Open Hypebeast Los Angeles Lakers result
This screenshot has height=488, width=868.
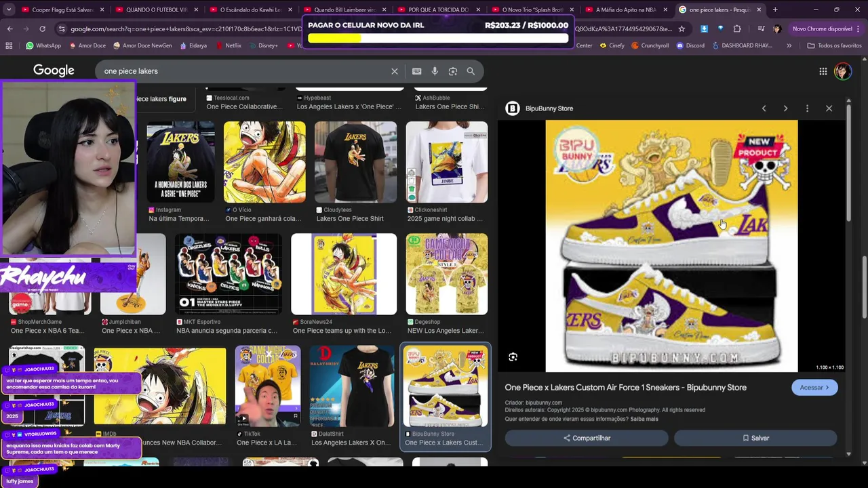349,102
